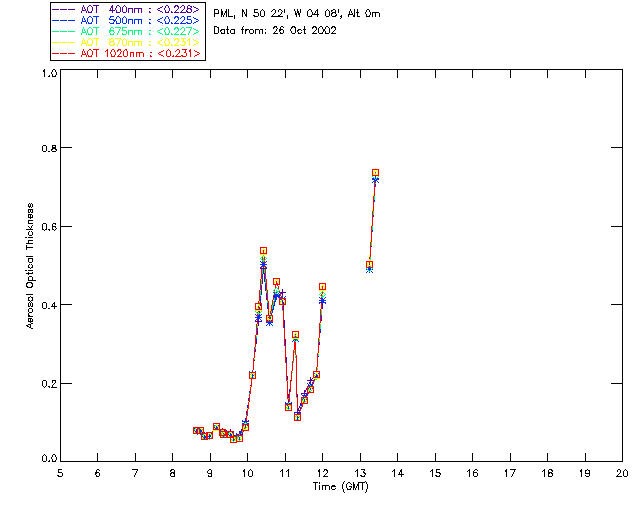The image size is (640, 512).
Task: Click the x-axis tick label 20
Action: click(x=622, y=473)
